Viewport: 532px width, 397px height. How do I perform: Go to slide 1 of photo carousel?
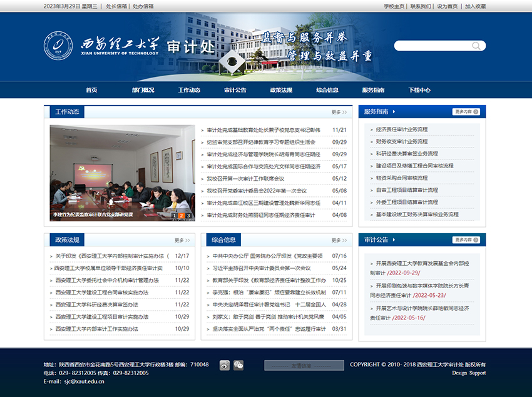174,216
